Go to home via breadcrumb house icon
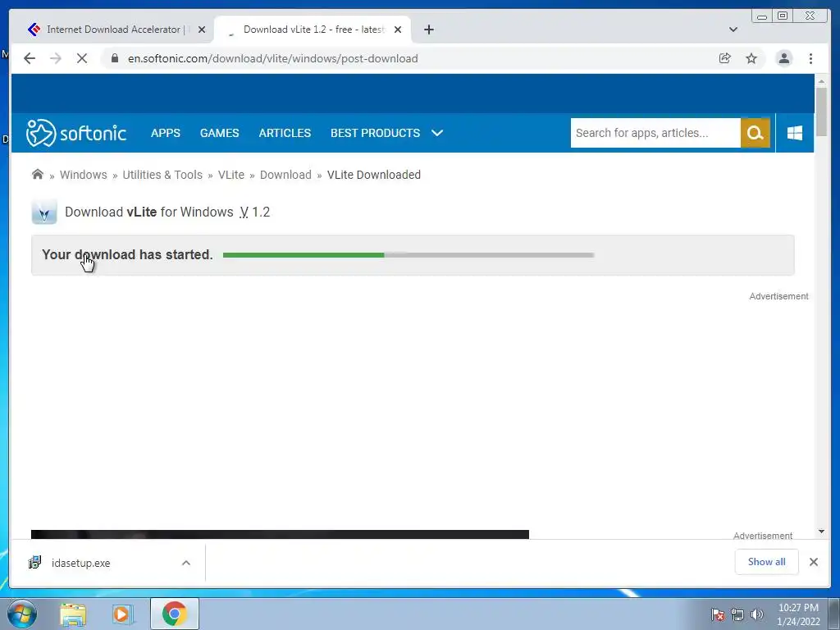Viewport: 840px width, 630px height. point(38,174)
